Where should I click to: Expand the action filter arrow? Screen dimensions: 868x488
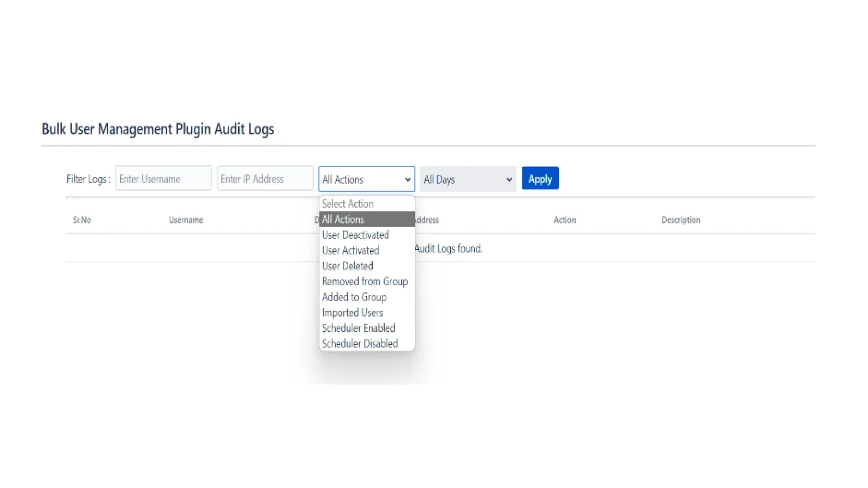click(407, 179)
